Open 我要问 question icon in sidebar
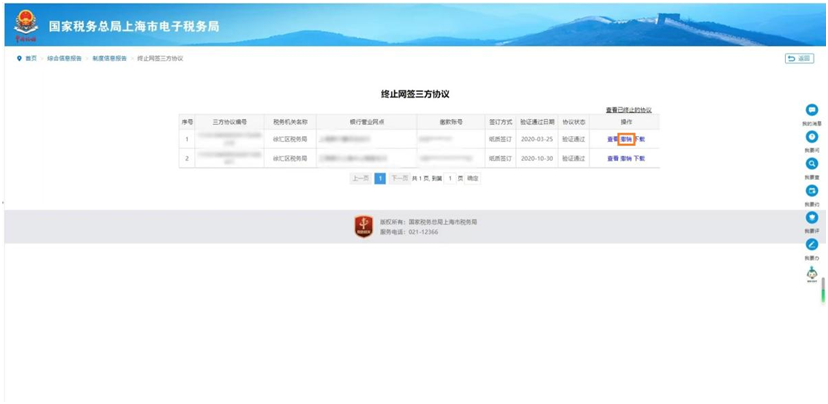This screenshot has height=404, width=828. tap(812, 137)
